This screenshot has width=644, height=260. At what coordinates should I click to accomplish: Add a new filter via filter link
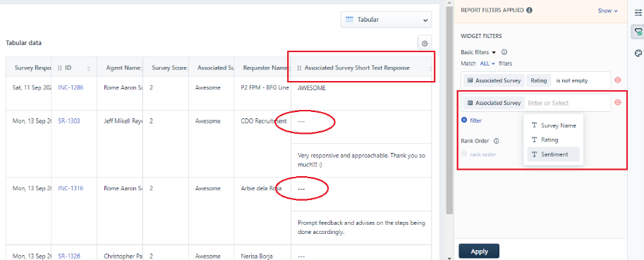[475, 120]
